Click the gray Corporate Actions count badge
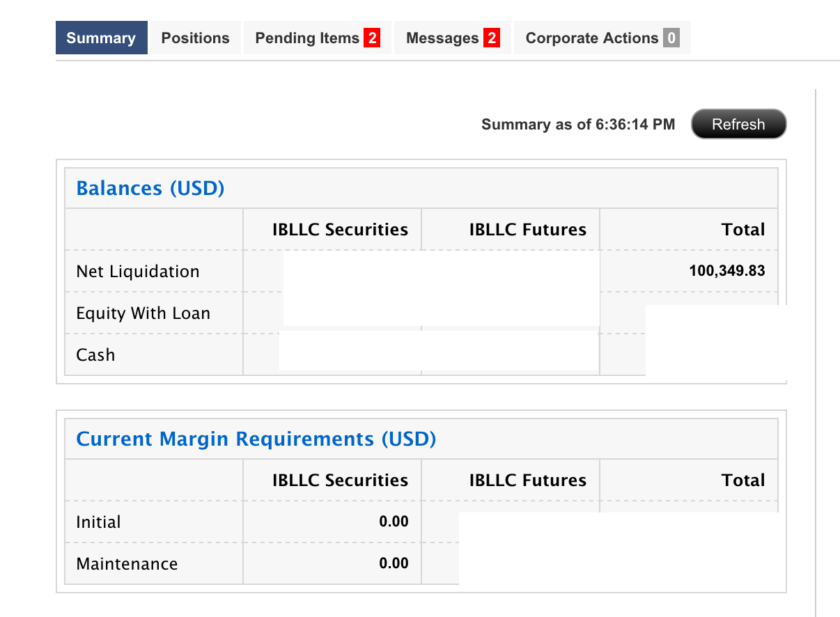This screenshot has height=617, width=840. [x=671, y=38]
